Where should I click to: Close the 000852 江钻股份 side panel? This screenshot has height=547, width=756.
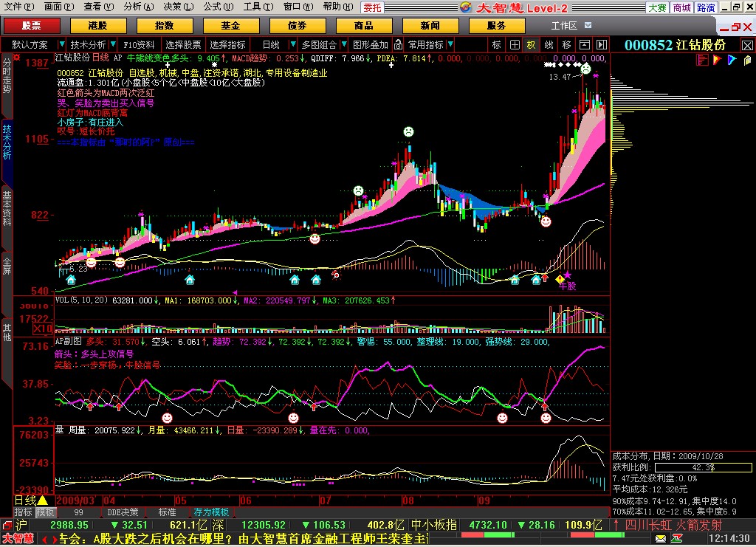[x=747, y=45]
